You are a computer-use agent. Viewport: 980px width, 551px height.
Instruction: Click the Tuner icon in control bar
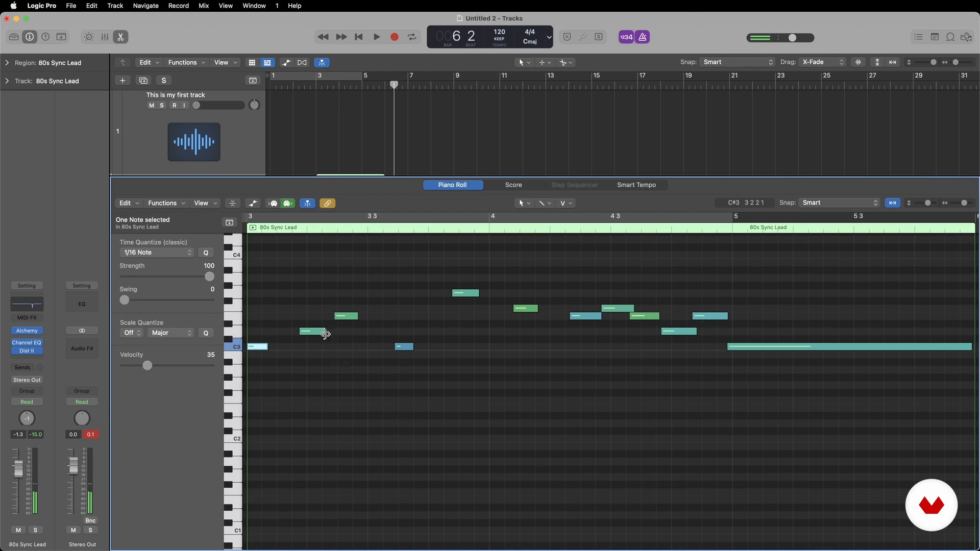583,37
